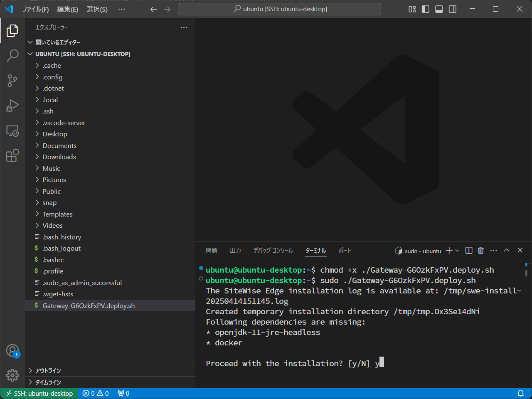Open the .bash_history file
532x399 pixels.
tap(110, 237)
